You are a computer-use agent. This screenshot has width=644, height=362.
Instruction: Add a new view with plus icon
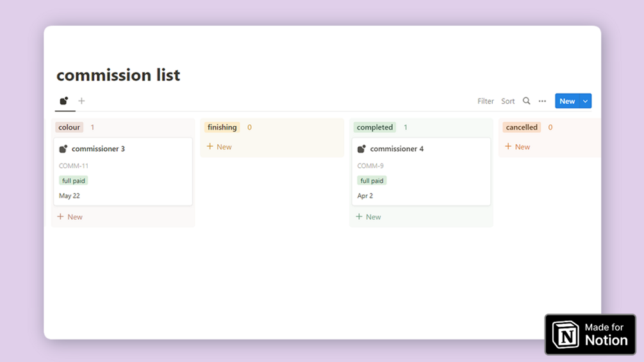(81, 101)
